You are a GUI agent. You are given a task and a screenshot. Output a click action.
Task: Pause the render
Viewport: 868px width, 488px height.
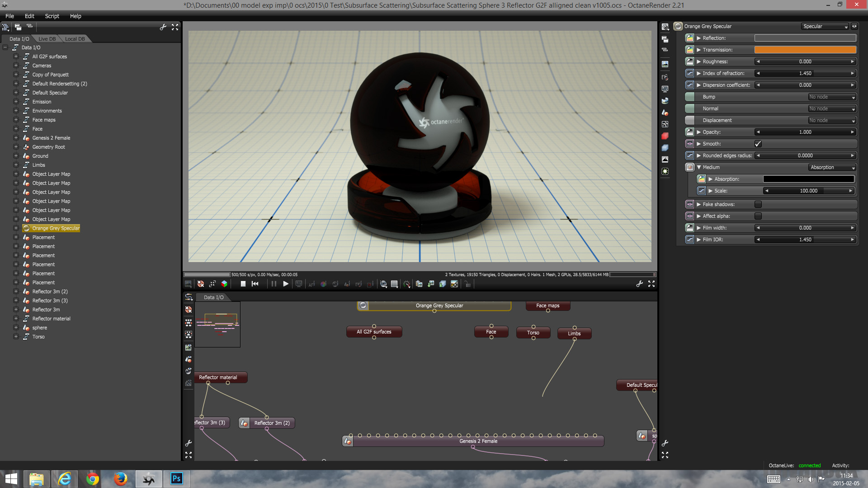click(274, 284)
